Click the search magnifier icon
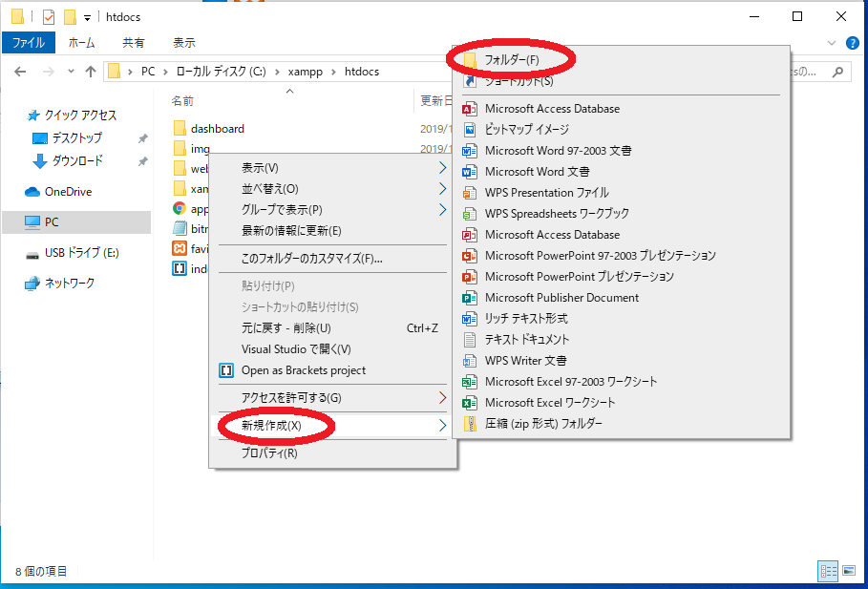The height and width of the screenshot is (589, 868). 837,72
